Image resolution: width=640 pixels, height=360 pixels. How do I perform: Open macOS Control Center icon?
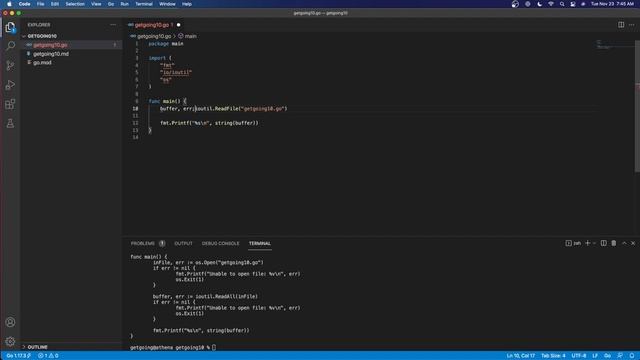[x=573, y=4]
